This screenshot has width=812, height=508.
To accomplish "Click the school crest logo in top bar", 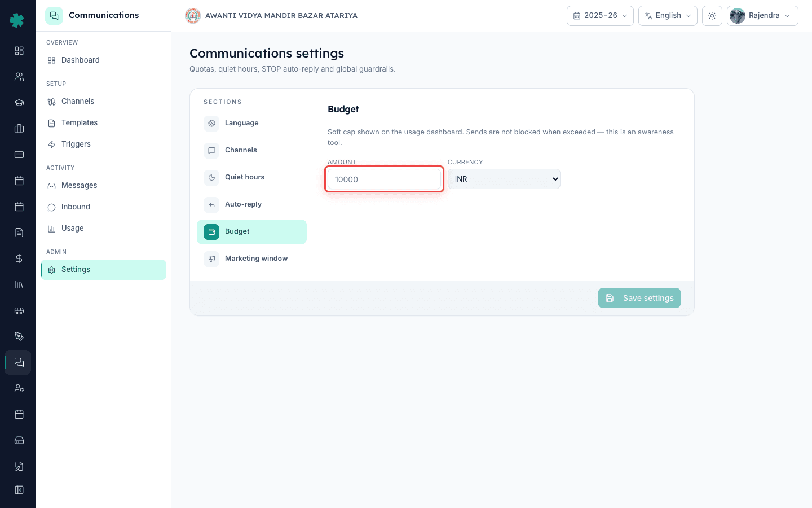I will (193, 16).
